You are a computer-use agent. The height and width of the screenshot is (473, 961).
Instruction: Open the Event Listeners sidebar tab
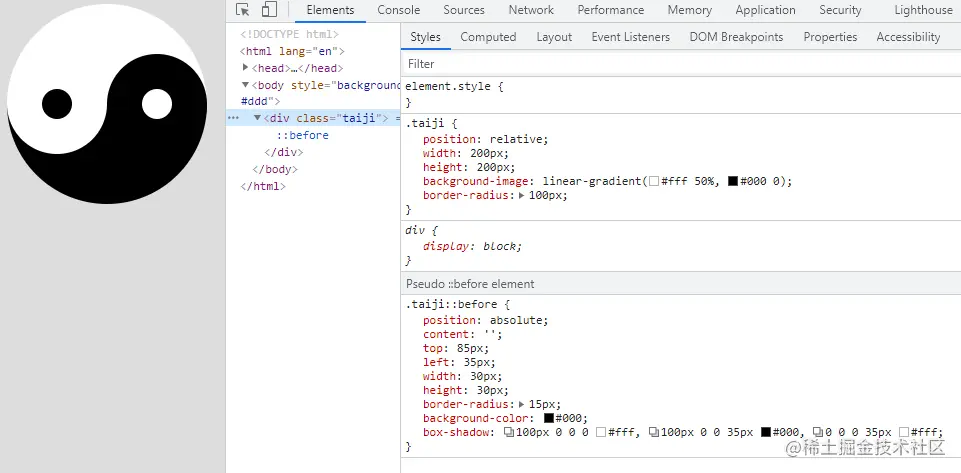(x=631, y=37)
